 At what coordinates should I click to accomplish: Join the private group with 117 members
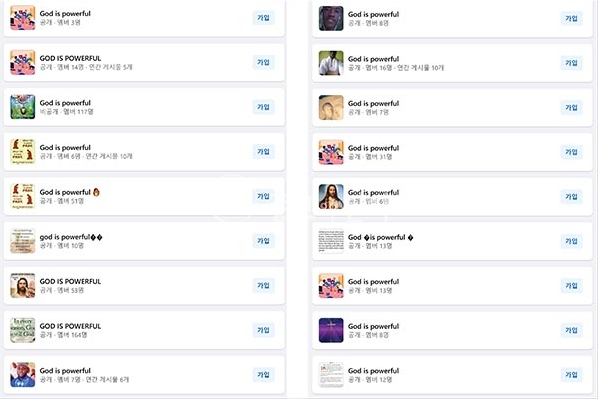tap(263, 107)
